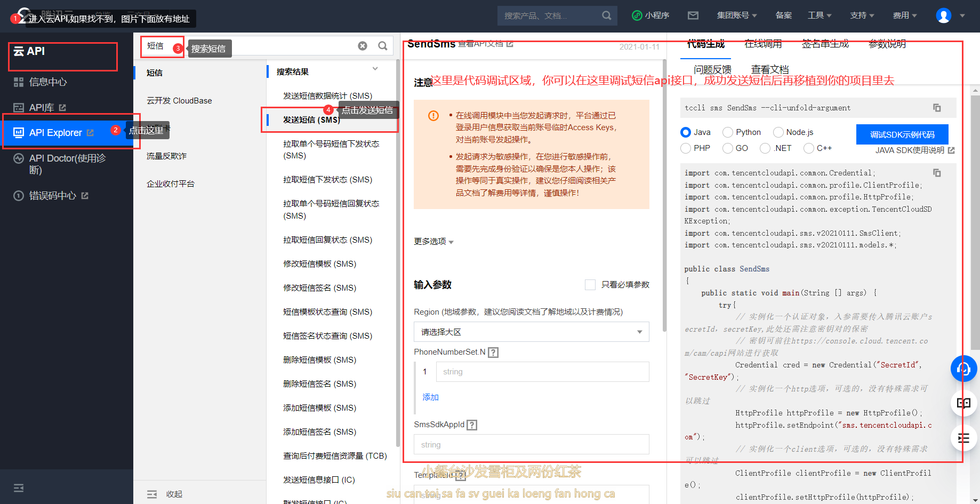
Task: Open user avatar account menu
Action: (944, 15)
